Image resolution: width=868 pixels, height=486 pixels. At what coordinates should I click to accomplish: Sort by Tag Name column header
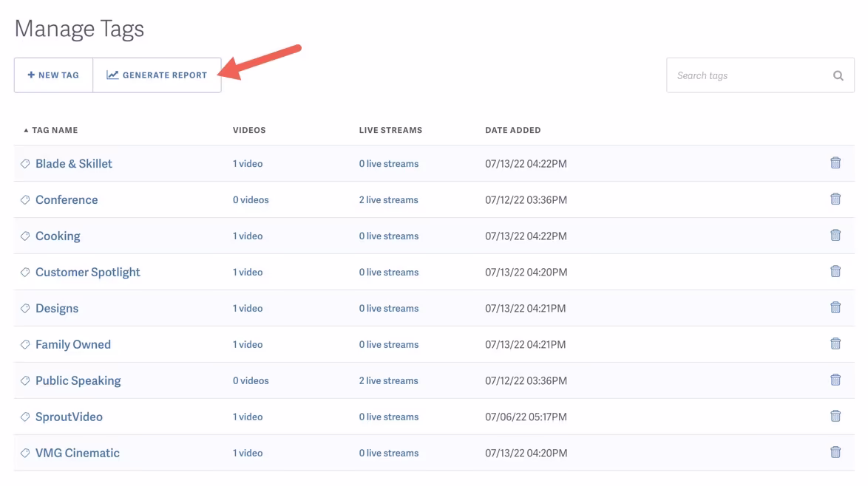[54, 130]
